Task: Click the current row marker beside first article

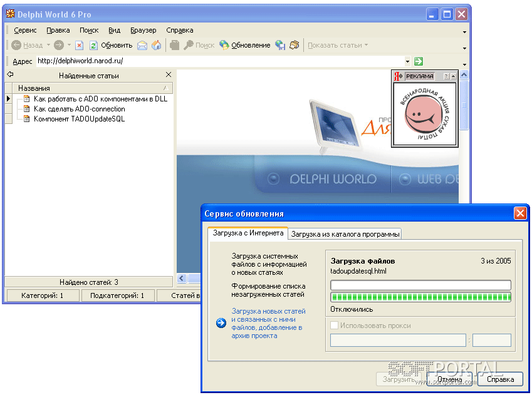Action: [x=9, y=99]
